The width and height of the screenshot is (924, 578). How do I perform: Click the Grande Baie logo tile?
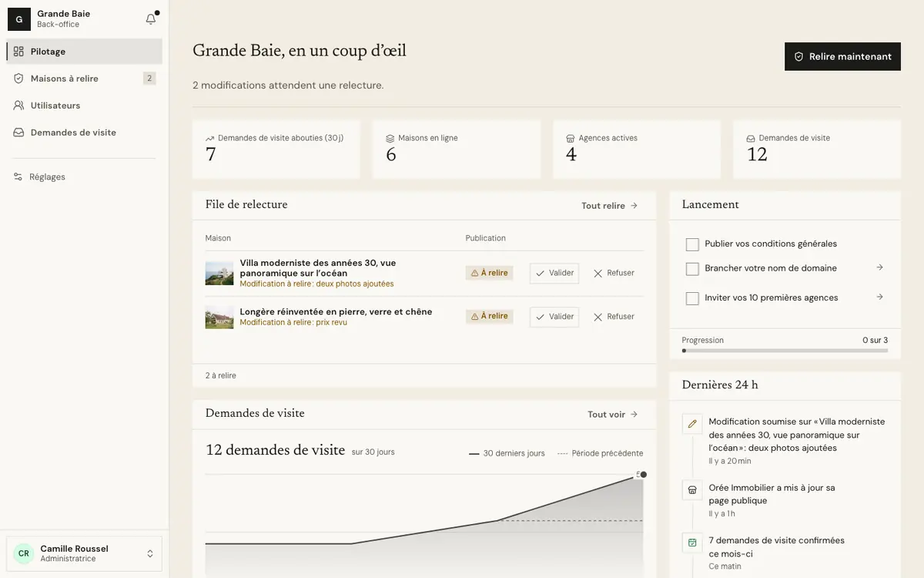19,19
